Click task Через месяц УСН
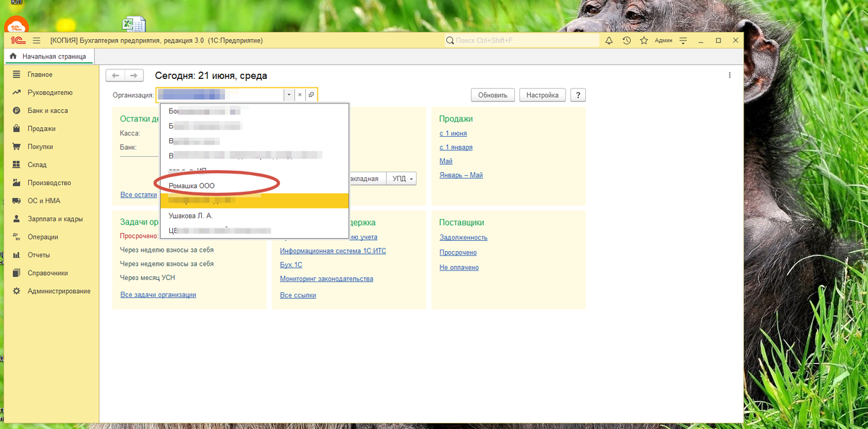The width and height of the screenshot is (868, 429). [x=148, y=277]
